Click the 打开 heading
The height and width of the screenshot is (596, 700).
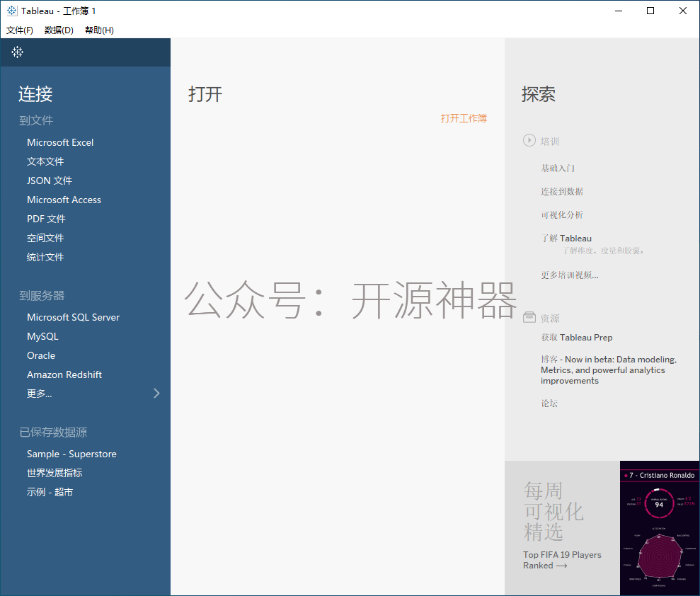[205, 93]
